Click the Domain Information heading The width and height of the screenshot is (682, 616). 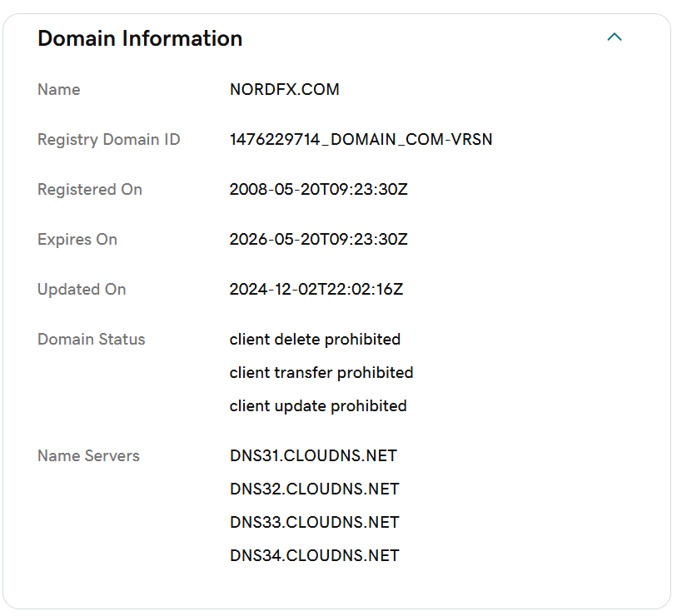click(x=140, y=38)
